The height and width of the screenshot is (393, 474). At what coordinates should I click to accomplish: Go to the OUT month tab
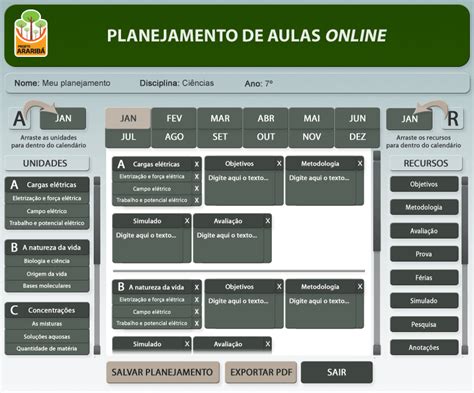click(266, 137)
